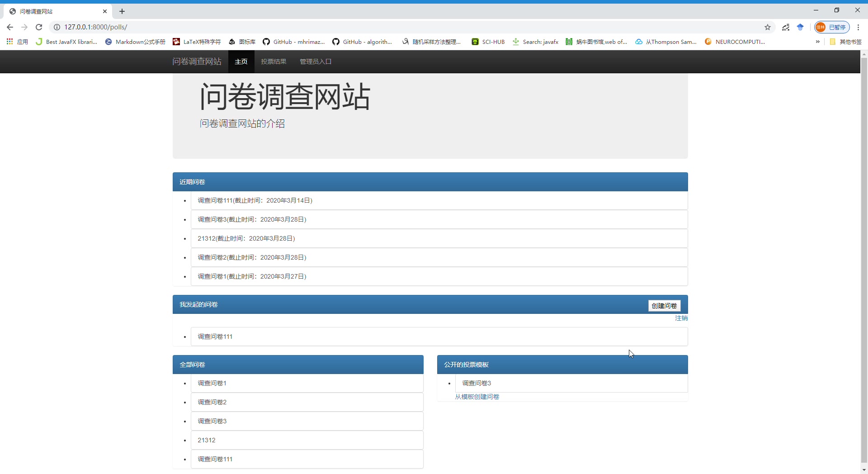The width and height of the screenshot is (868, 474).
Task: View site info icon in address bar
Action: 57,27
